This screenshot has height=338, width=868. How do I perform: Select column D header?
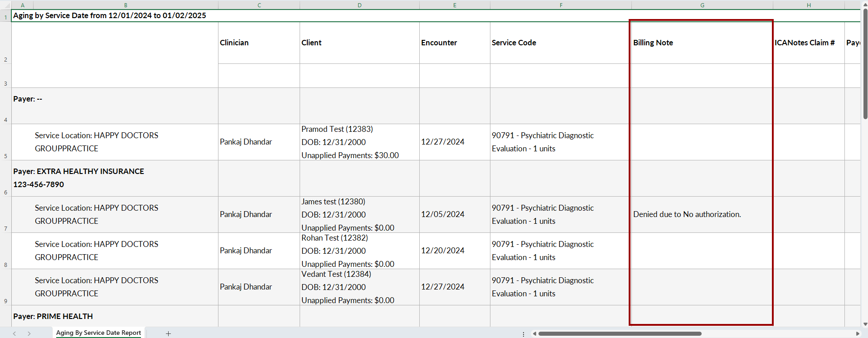pos(359,5)
